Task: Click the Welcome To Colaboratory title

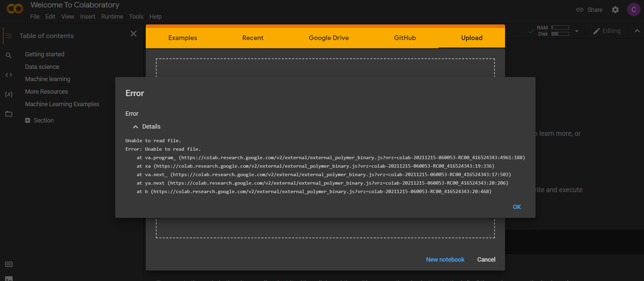Action: pyautogui.click(x=75, y=5)
